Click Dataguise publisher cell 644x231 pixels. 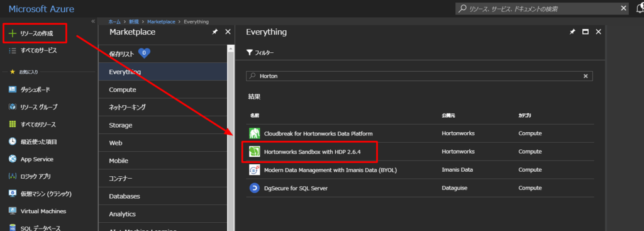click(x=454, y=188)
